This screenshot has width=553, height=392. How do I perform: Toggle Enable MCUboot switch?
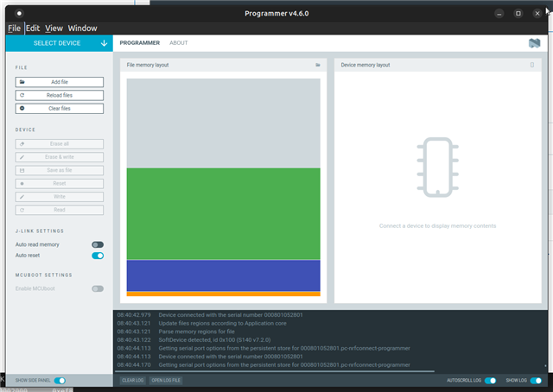click(x=98, y=288)
